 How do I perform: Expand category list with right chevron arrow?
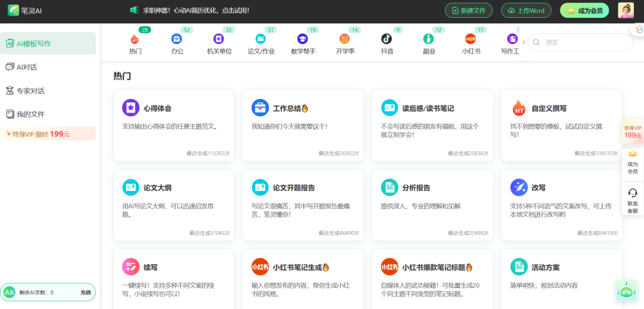coord(524,42)
